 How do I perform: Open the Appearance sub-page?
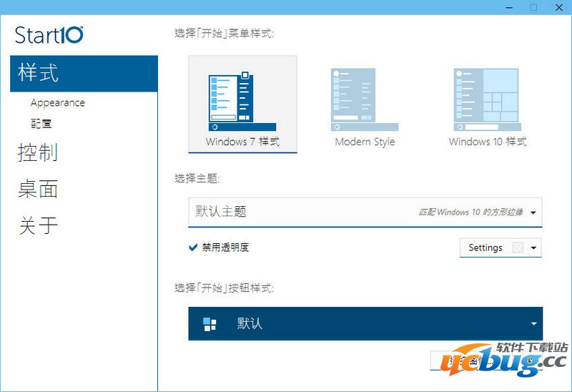[x=58, y=103]
